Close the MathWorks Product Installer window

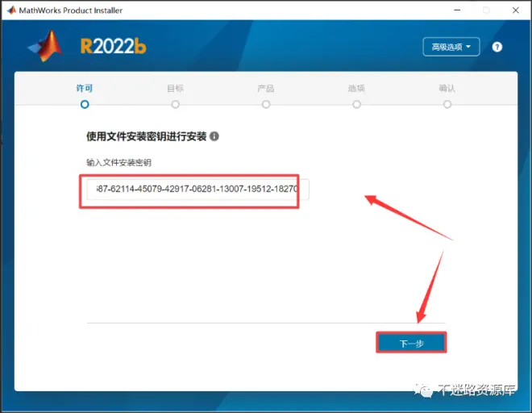[x=516, y=10]
